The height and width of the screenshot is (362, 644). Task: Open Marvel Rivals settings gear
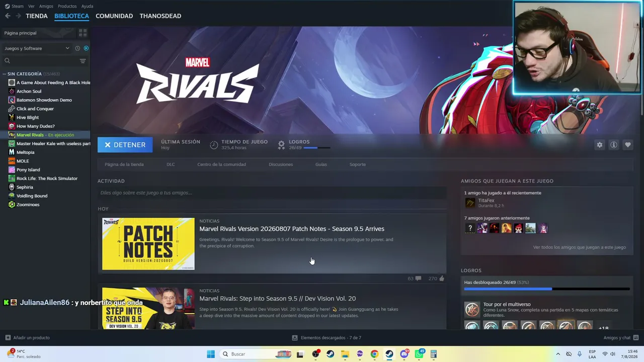(x=599, y=145)
